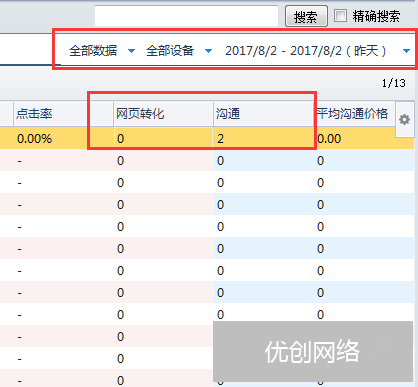Focus the search text field
418x387 pixels.
[186, 16]
